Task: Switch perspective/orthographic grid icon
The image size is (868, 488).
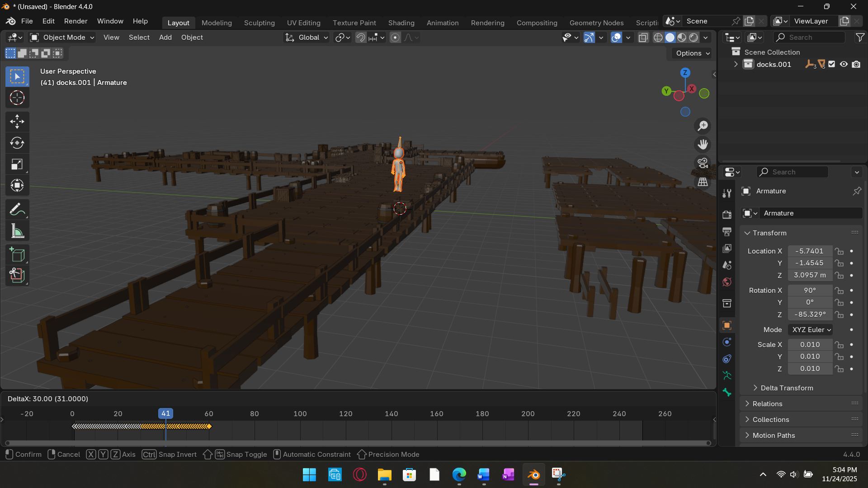Action: click(703, 182)
